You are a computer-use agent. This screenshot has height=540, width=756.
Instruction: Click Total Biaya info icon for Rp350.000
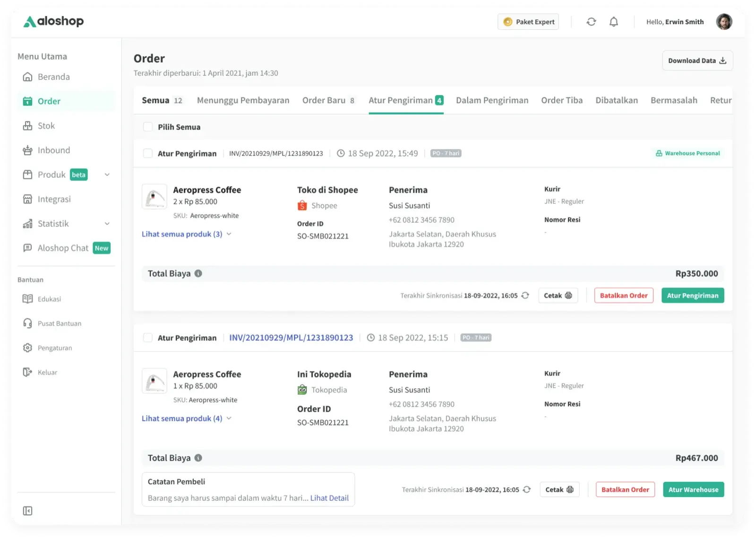198,273
